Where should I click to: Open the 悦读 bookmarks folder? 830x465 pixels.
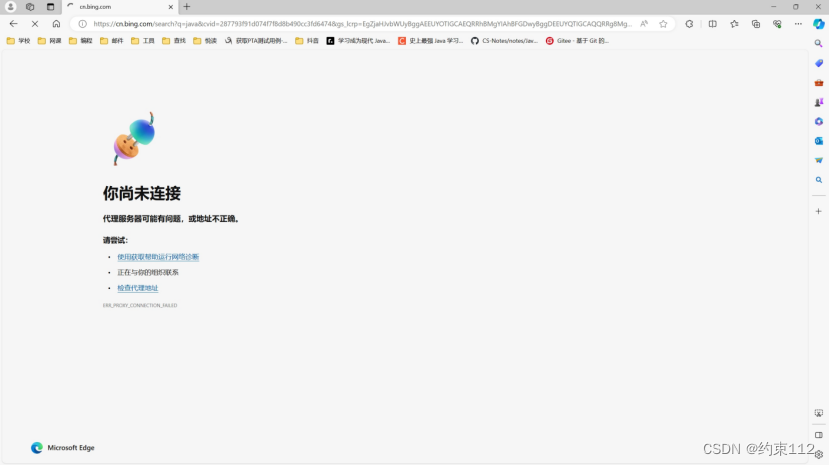click(x=205, y=41)
